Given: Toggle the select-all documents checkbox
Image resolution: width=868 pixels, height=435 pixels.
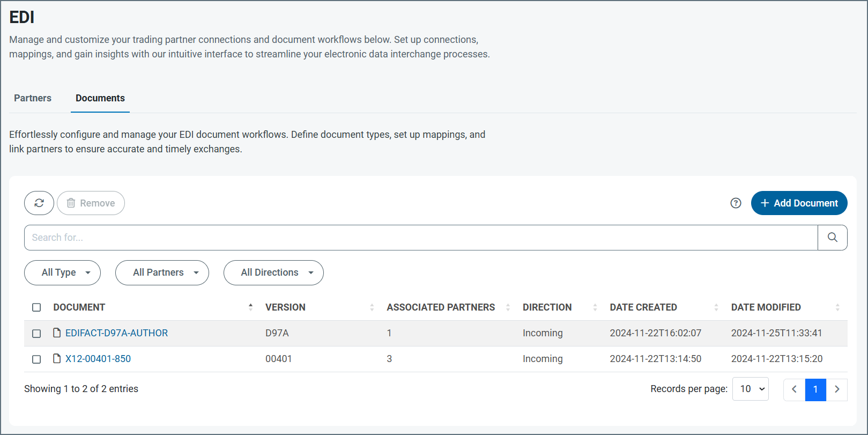Looking at the screenshot, I should click(x=36, y=307).
